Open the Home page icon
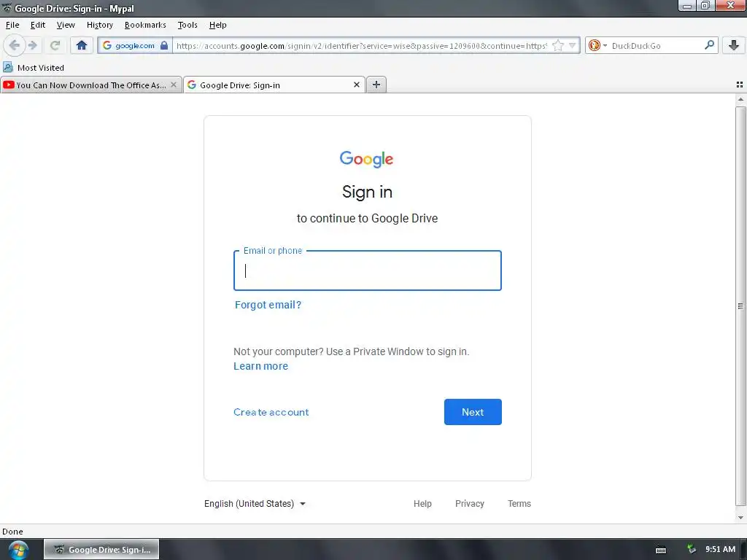 82,45
